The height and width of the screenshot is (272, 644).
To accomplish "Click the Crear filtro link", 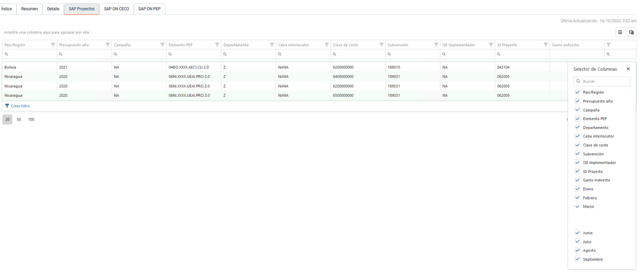I will (x=20, y=106).
